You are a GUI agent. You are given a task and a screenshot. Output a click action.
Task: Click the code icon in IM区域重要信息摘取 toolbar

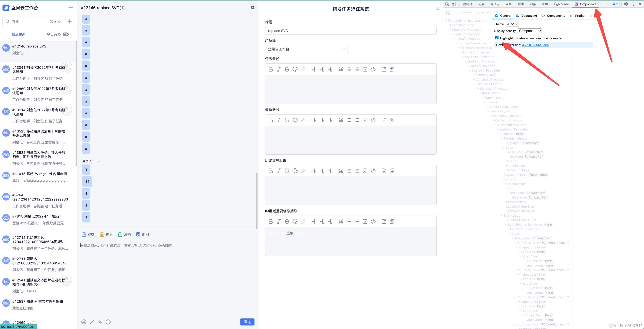373,221
